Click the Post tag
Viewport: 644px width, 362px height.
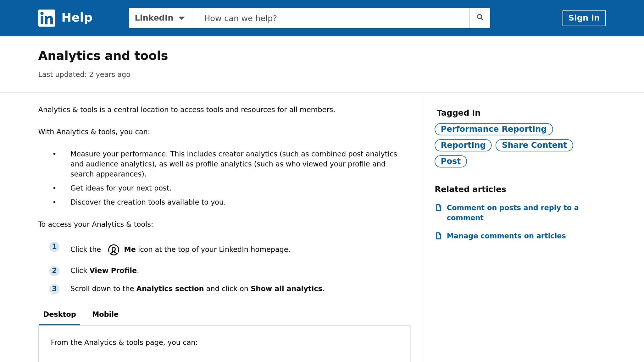tap(451, 161)
